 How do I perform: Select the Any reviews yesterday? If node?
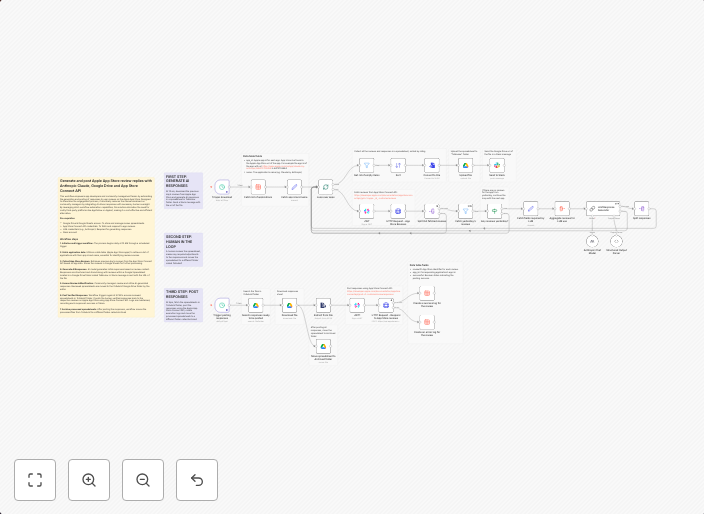tap(494, 211)
